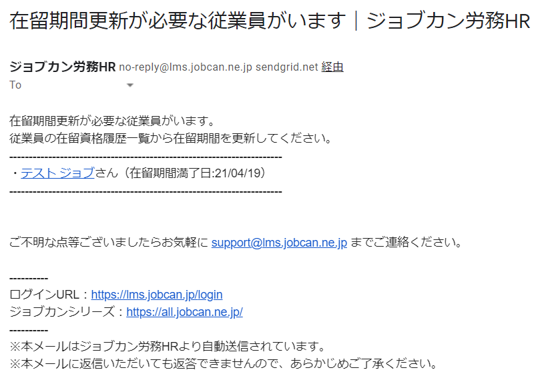Screen dimensions: 536x392
Task: Click the support@lms.jobcan.ne.jp email link
Action: tap(279, 243)
